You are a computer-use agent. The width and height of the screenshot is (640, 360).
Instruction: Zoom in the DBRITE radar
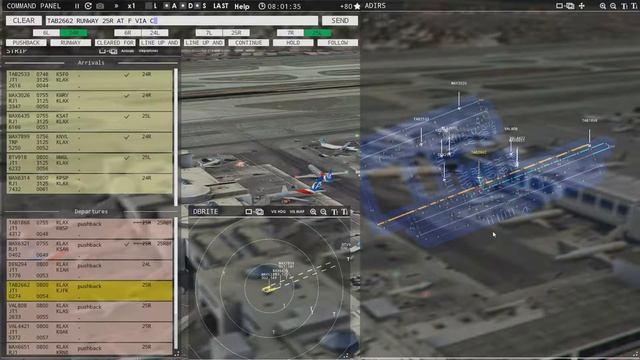click(313, 212)
